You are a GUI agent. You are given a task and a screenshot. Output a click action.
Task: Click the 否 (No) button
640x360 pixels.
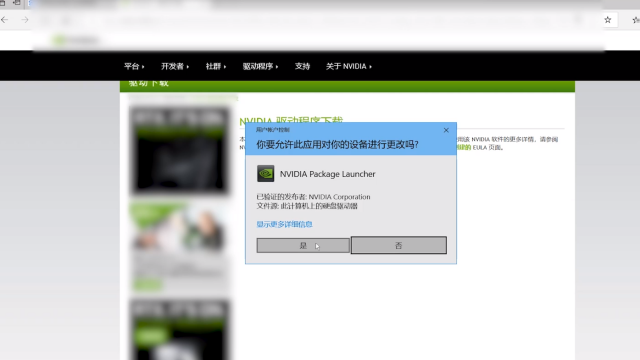(x=399, y=245)
